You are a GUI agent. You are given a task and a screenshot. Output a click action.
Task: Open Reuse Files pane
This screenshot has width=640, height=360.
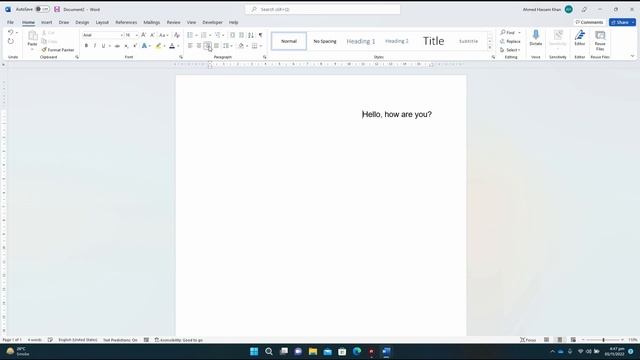[x=600, y=40]
